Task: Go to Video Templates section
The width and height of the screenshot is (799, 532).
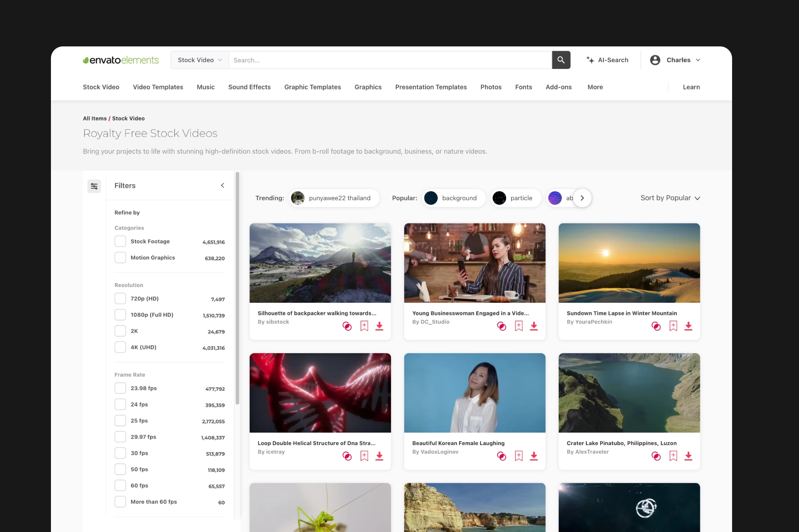Action: click(158, 87)
